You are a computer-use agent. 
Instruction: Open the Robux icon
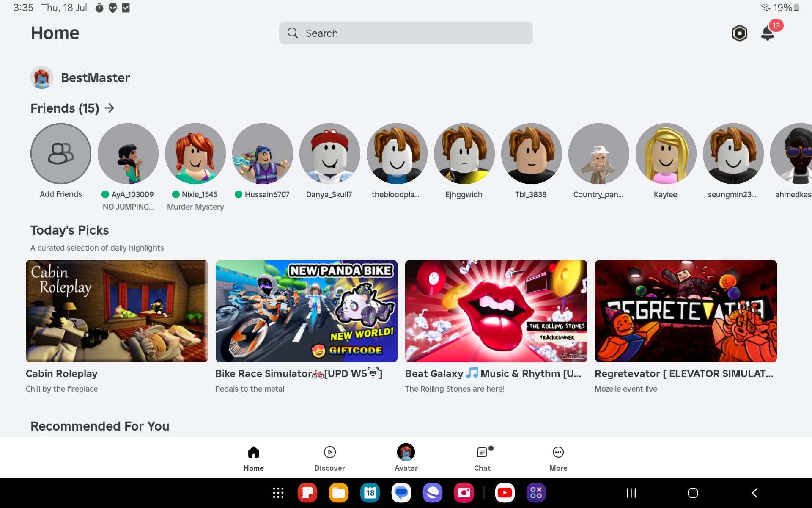[739, 33]
